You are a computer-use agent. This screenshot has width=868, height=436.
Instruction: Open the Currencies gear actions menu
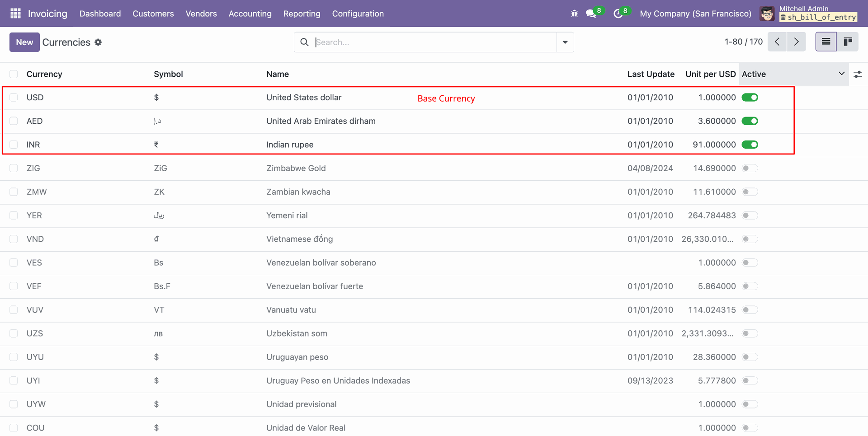point(98,42)
